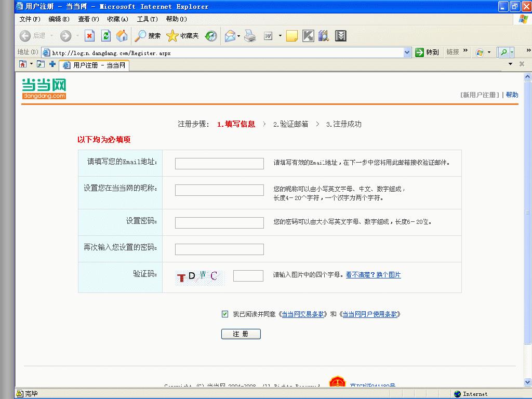
Task: Click the 看不清楚?换个图片 link
Action: [373, 275]
